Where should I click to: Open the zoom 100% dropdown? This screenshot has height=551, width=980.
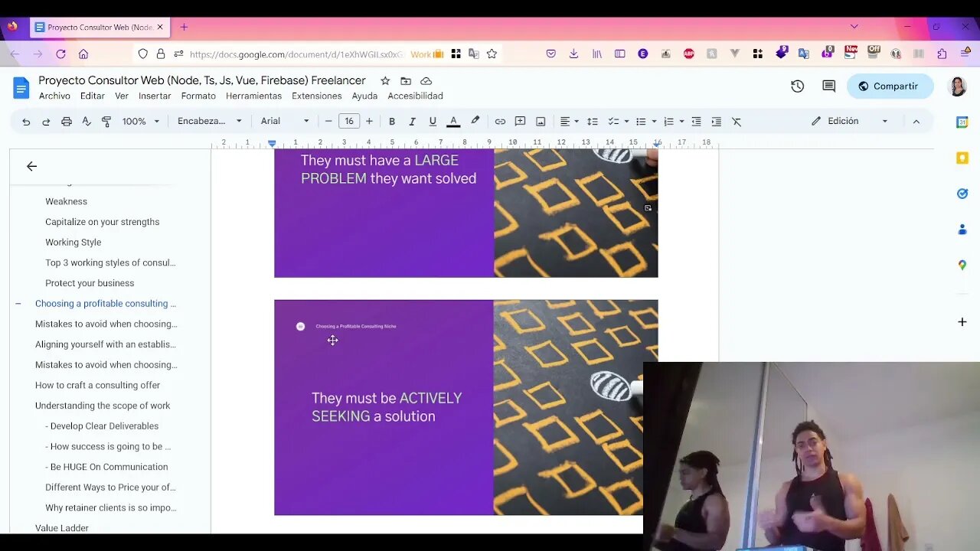click(142, 122)
